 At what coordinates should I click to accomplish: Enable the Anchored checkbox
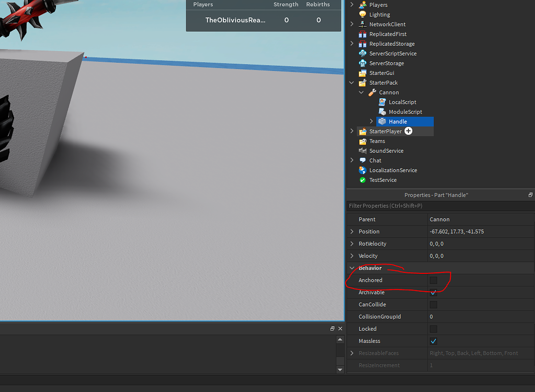pyautogui.click(x=433, y=280)
